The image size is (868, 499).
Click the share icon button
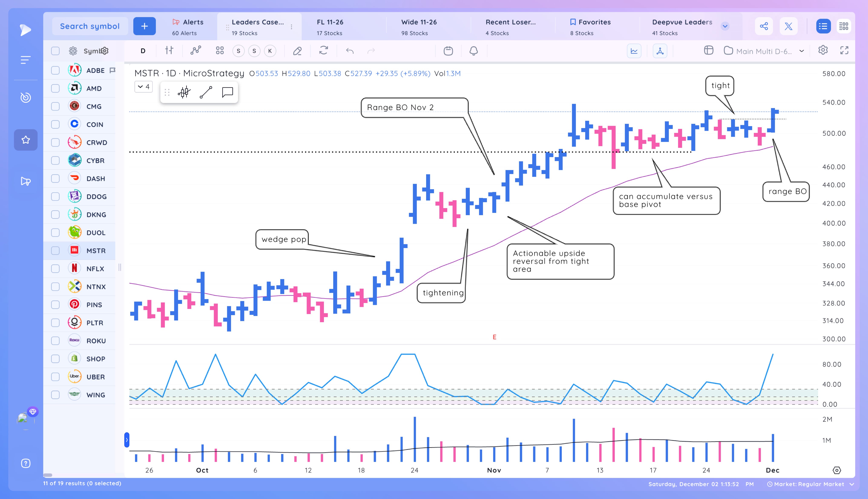(764, 26)
